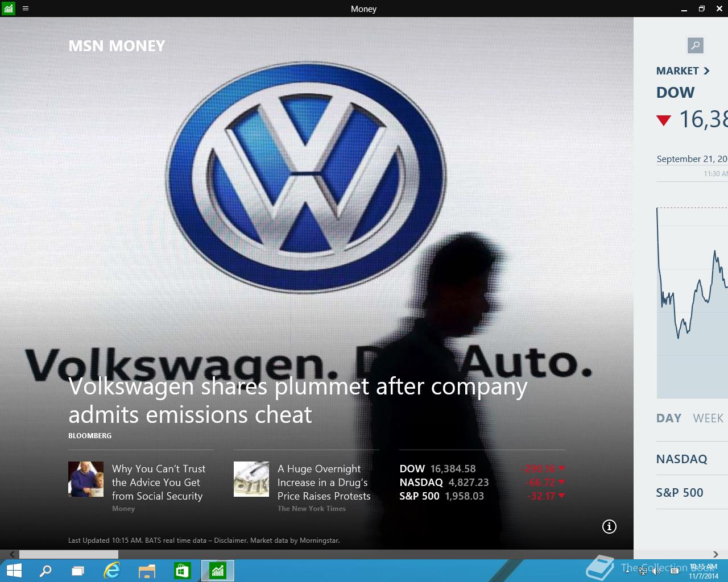
Task: Show hidden tray icons arrow
Action: (628, 571)
